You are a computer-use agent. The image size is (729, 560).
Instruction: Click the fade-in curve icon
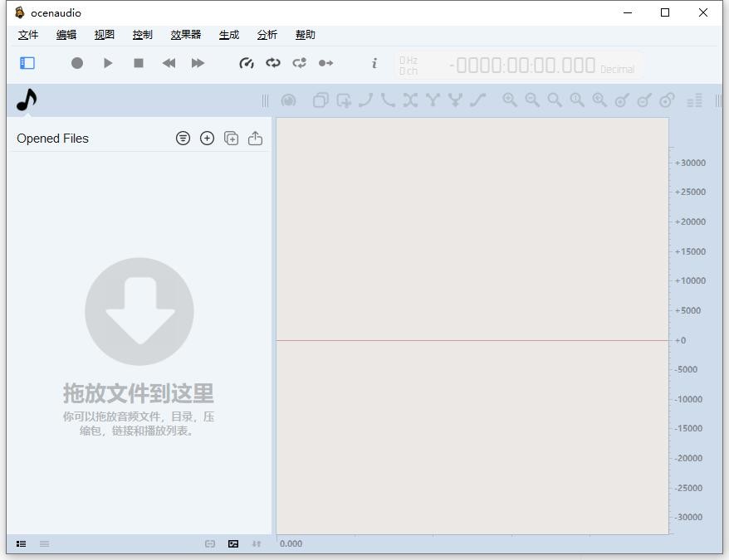(366, 100)
